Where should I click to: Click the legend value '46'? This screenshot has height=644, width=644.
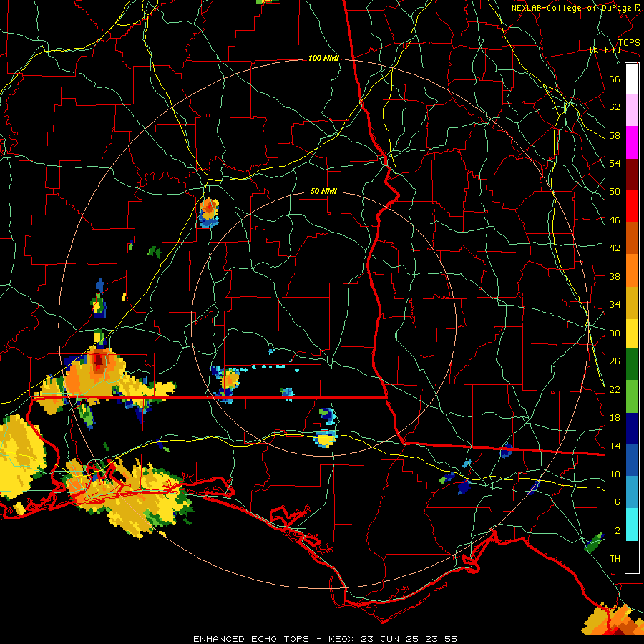click(x=615, y=220)
